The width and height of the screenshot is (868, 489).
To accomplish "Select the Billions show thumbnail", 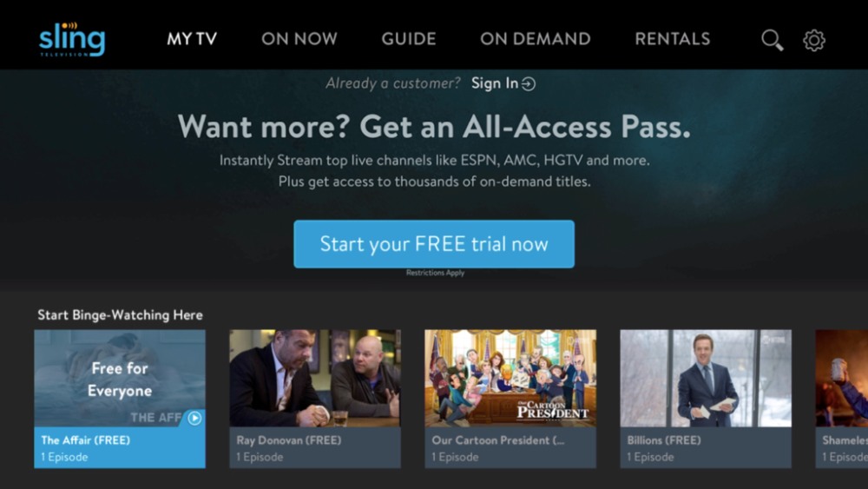I will [706, 378].
